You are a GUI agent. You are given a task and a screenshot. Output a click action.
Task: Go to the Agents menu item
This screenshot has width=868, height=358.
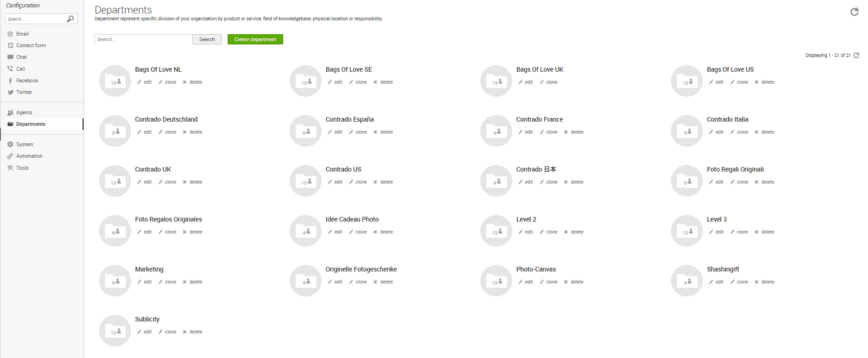point(24,112)
